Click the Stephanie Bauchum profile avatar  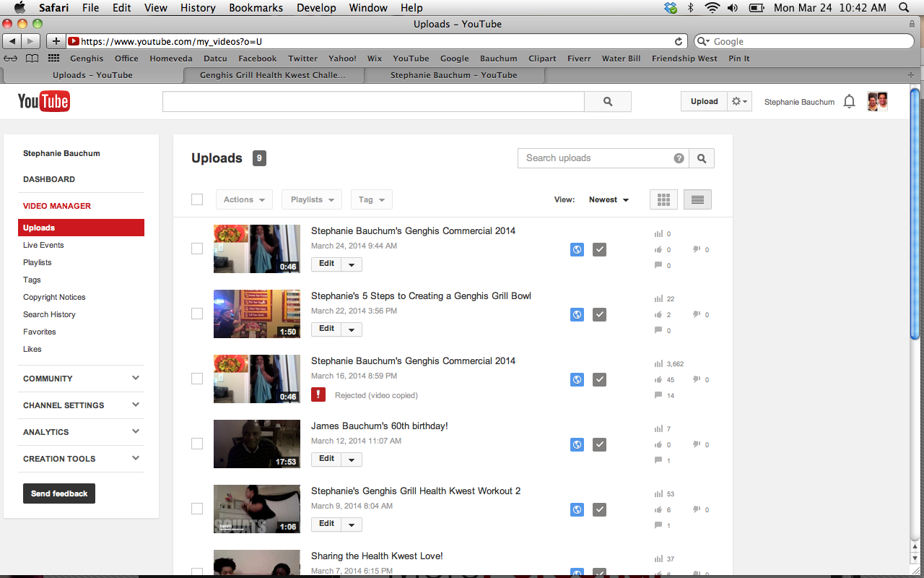pyautogui.click(x=877, y=102)
